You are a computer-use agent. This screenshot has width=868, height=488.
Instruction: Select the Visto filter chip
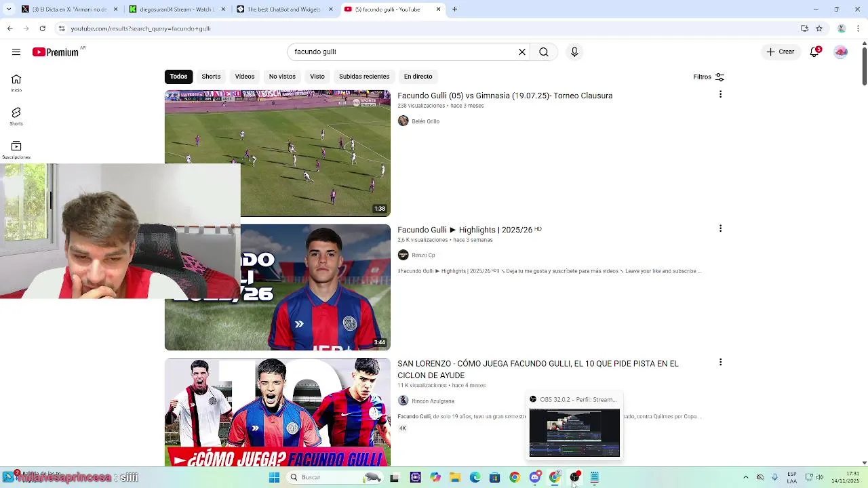click(317, 77)
